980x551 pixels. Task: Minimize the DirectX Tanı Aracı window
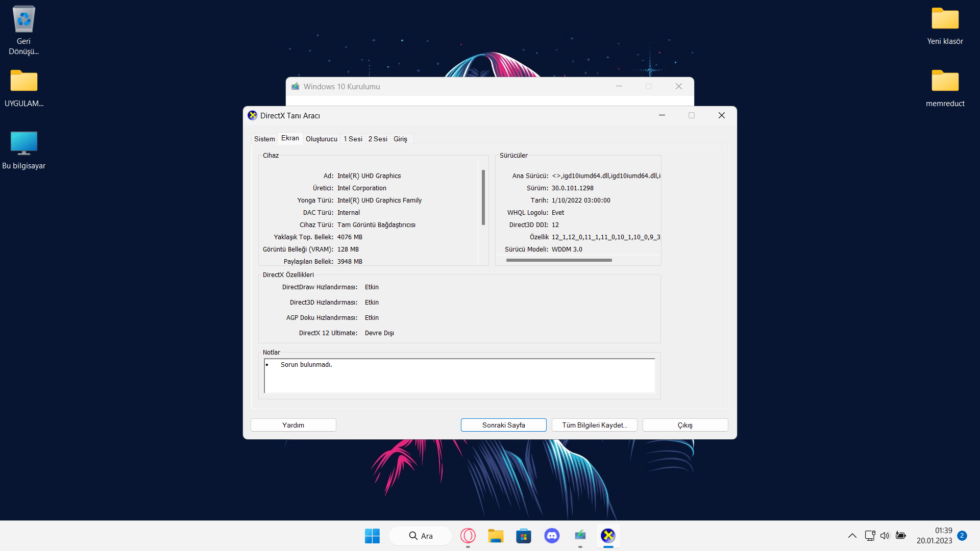[x=662, y=115]
